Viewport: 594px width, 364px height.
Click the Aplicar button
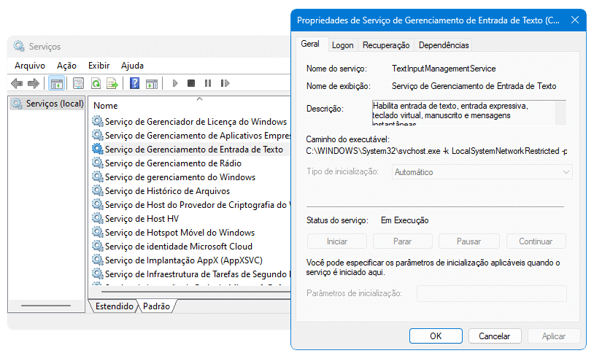553,336
